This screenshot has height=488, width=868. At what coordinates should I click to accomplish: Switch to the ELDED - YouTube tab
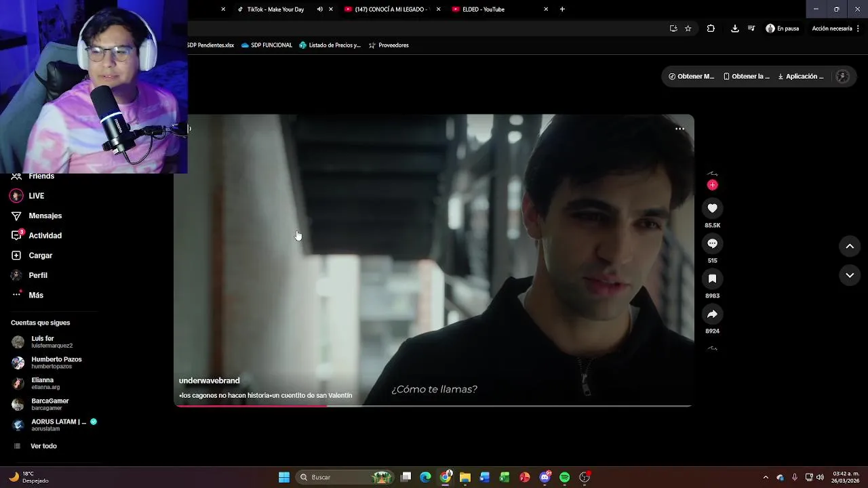pos(499,9)
